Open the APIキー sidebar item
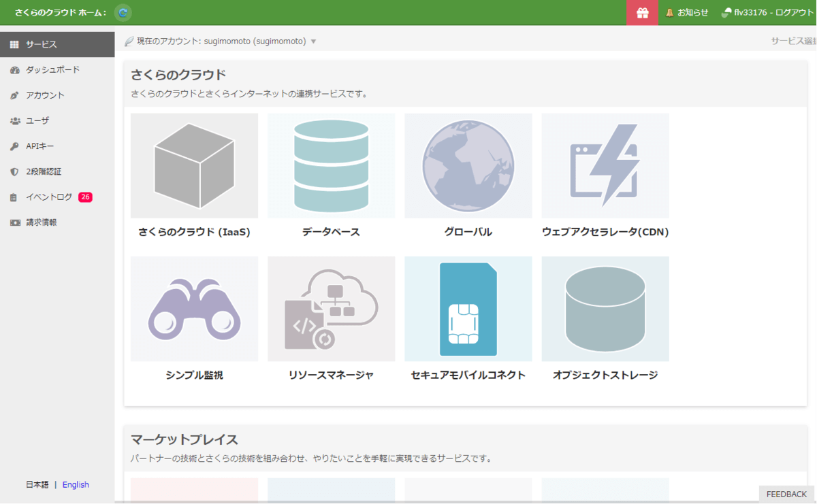 [x=39, y=146]
